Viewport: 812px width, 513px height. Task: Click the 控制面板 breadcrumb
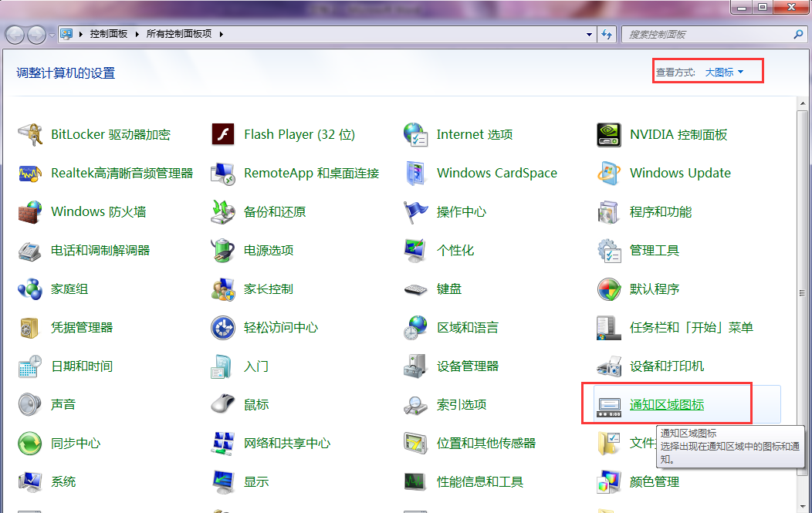pyautogui.click(x=109, y=34)
